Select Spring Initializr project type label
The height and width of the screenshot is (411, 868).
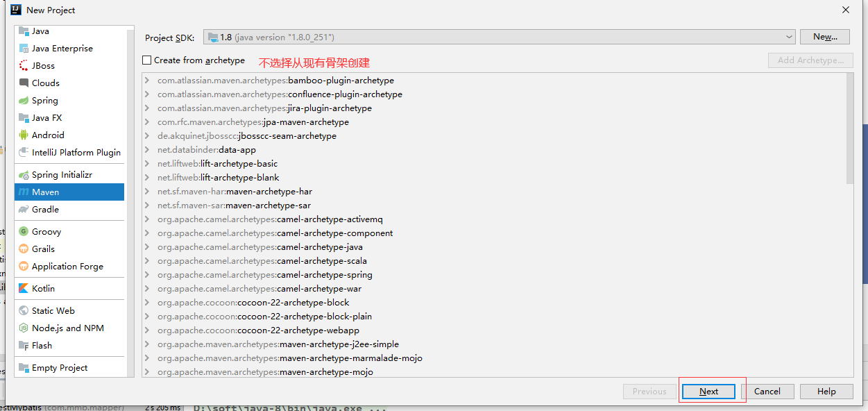(62, 175)
